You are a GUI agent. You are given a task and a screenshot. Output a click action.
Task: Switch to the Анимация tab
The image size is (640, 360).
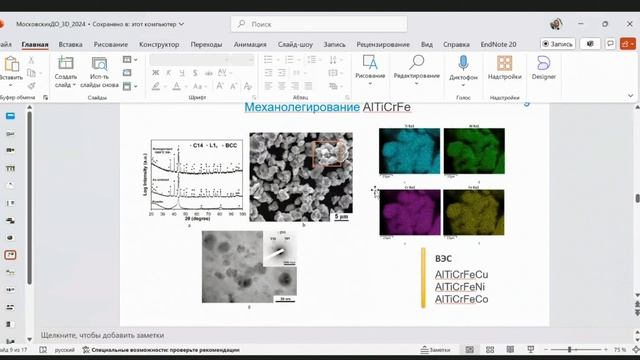[x=250, y=44]
